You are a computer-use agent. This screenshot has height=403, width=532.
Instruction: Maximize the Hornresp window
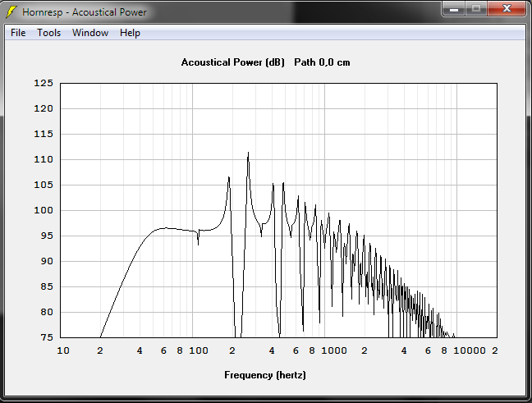pos(476,9)
